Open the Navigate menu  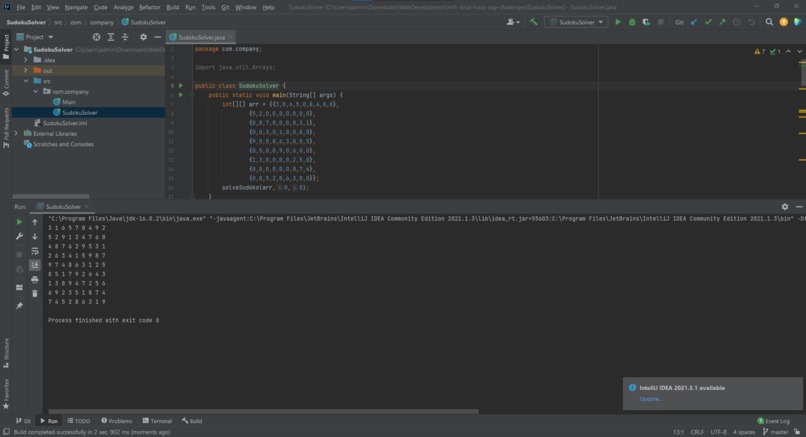pyautogui.click(x=76, y=7)
